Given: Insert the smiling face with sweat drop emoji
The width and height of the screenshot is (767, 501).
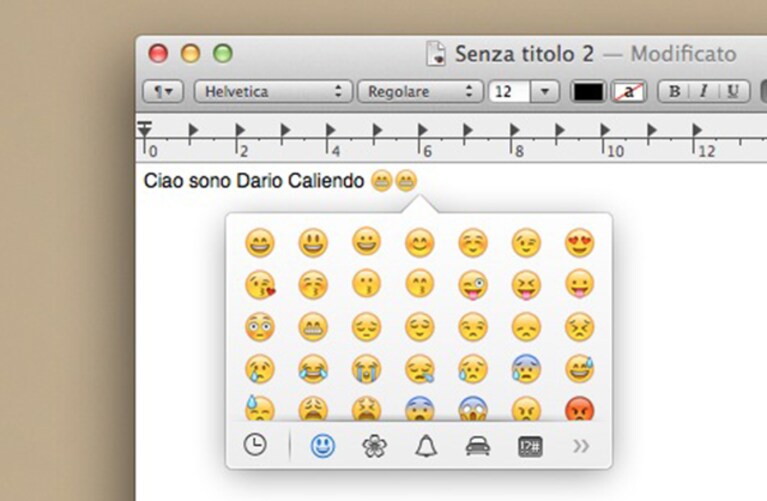Looking at the screenshot, I should coord(580,369).
